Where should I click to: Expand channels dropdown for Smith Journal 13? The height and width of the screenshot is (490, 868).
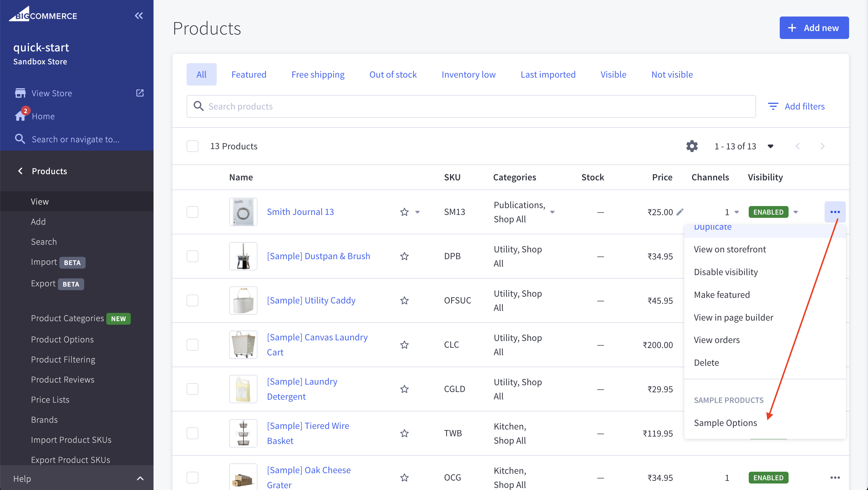(x=737, y=212)
